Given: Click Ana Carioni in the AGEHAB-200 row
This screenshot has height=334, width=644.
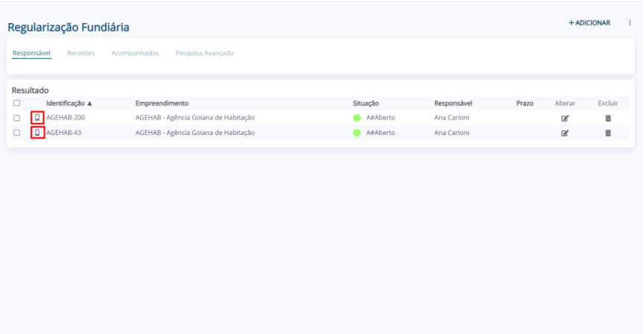Looking at the screenshot, I should 452,118.
